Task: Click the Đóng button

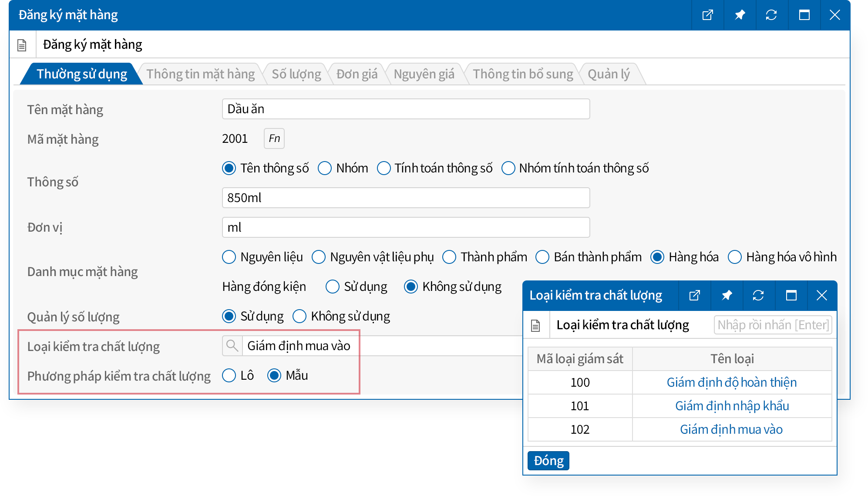Action: coord(548,461)
